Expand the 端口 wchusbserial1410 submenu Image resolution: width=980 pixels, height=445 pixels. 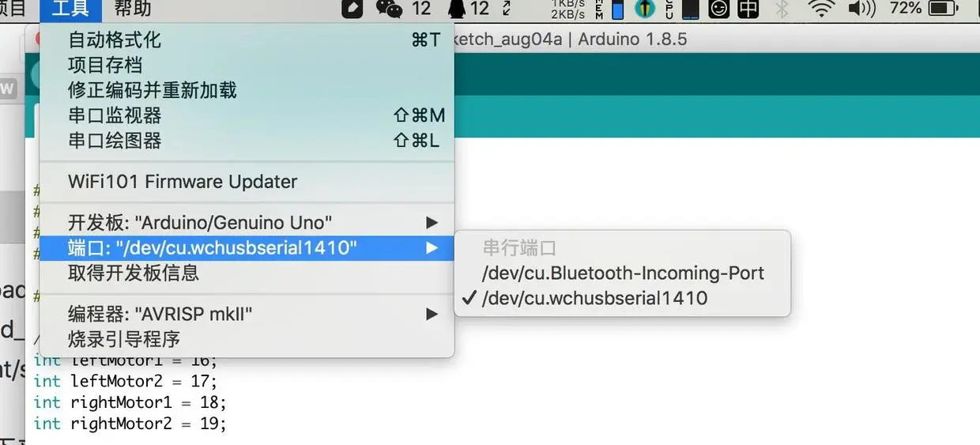click(247, 248)
